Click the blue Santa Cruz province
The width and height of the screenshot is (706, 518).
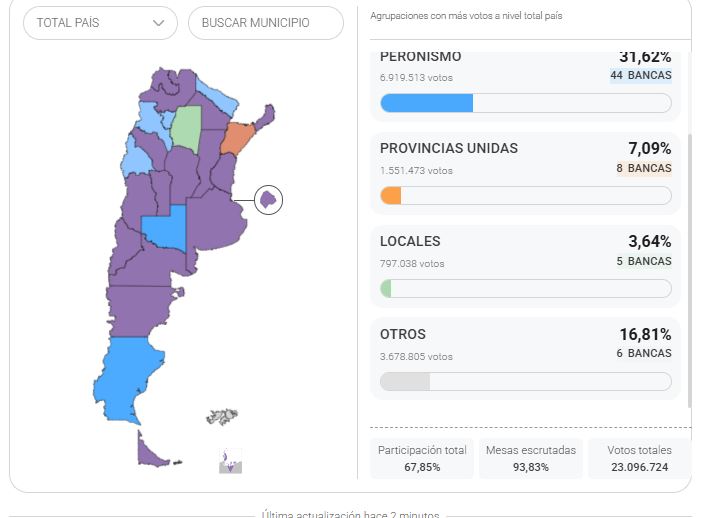[x=125, y=380]
